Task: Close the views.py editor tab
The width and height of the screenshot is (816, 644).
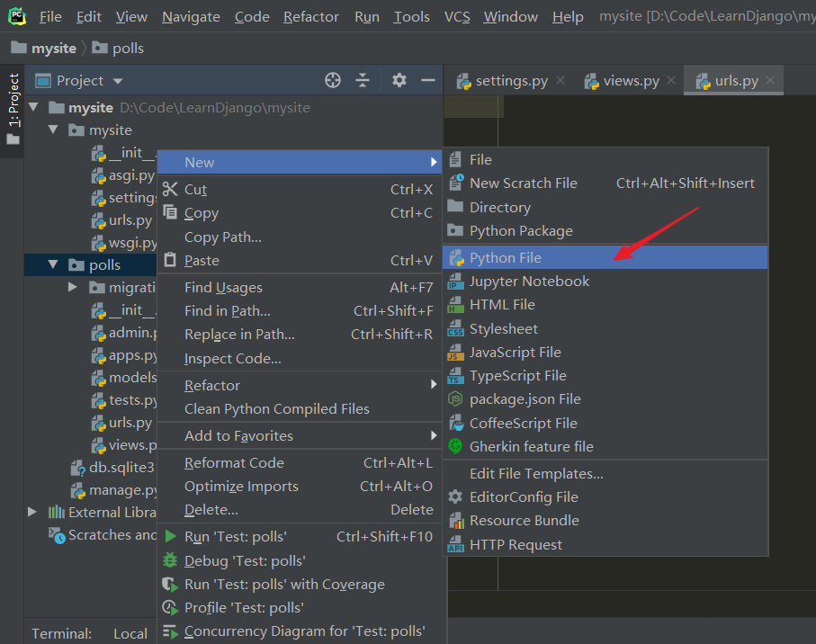Action: tap(671, 80)
